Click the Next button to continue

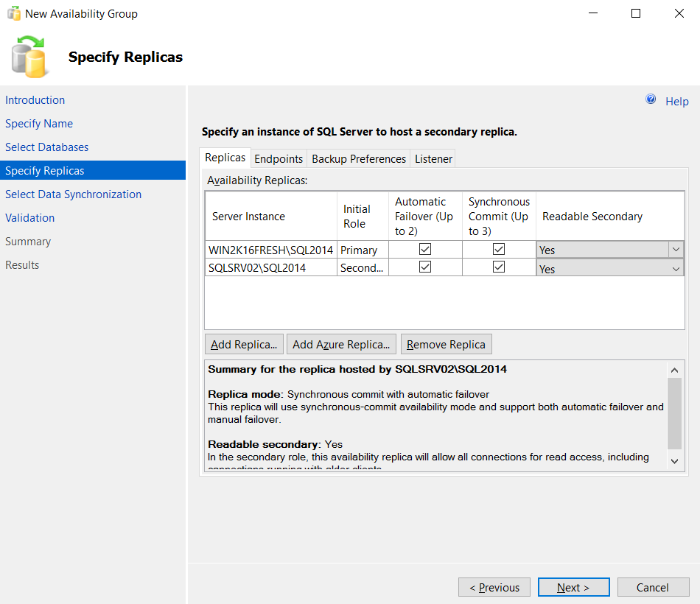click(573, 587)
